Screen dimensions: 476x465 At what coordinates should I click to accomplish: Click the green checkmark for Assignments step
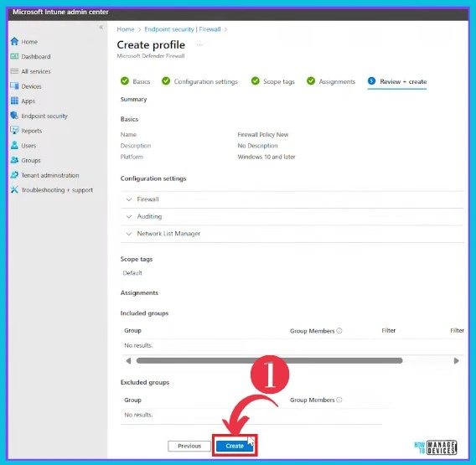[x=311, y=81]
